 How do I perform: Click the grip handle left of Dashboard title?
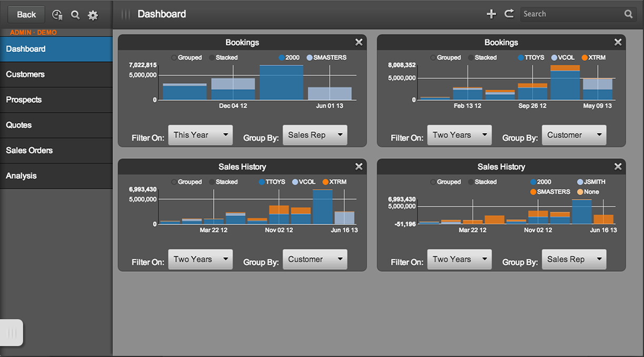[x=125, y=14]
